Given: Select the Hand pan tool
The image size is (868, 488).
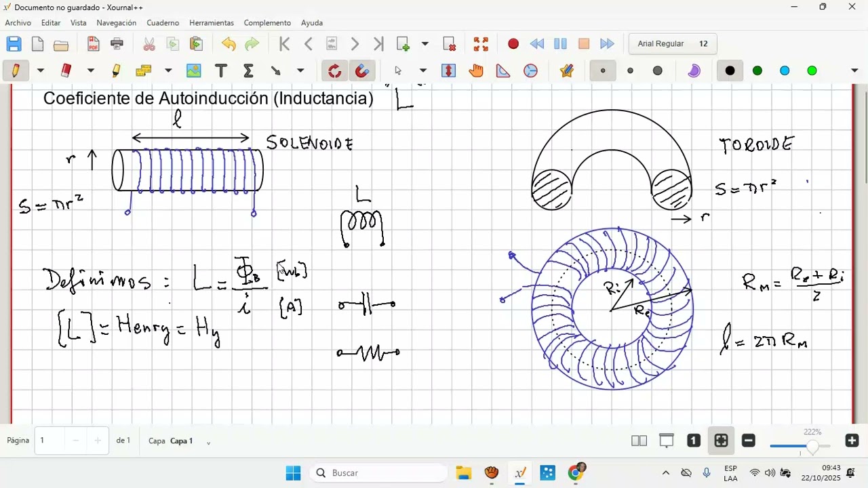Looking at the screenshot, I should coord(476,70).
